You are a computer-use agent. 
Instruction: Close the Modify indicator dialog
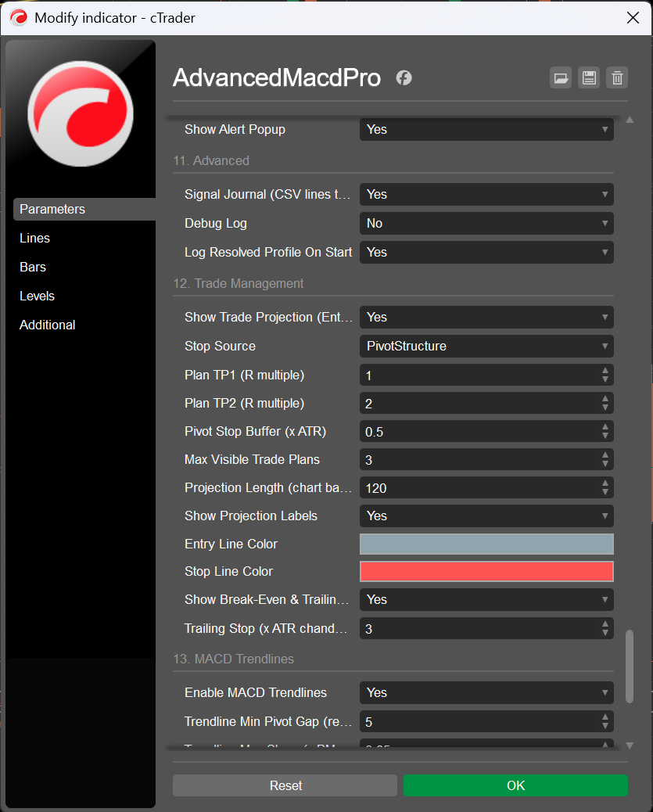[x=633, y=18]
